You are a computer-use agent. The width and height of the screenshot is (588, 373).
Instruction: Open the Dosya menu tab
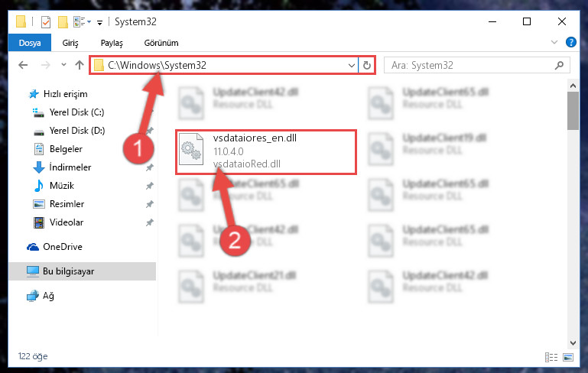(x=30, y=43)
